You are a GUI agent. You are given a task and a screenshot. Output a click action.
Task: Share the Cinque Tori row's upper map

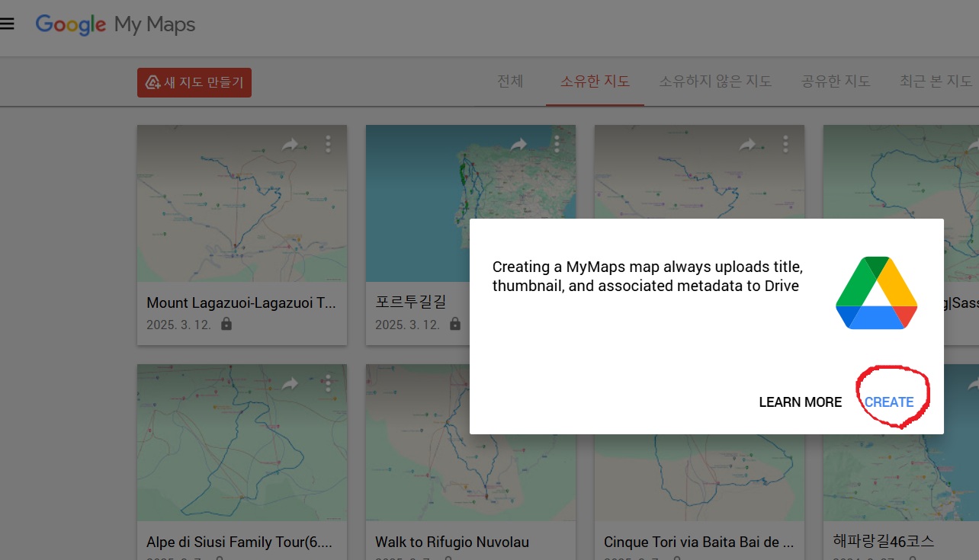point(748,143)
